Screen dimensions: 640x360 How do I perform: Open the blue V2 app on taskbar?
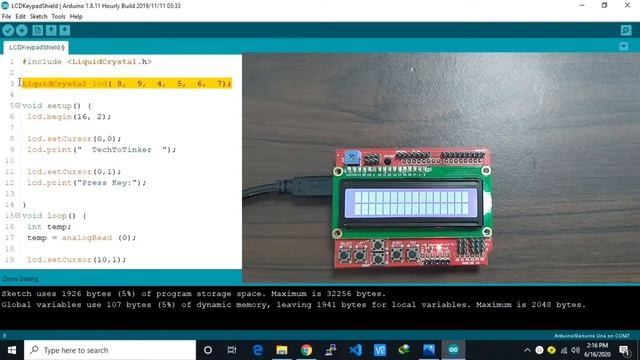[x=380, y=350]
